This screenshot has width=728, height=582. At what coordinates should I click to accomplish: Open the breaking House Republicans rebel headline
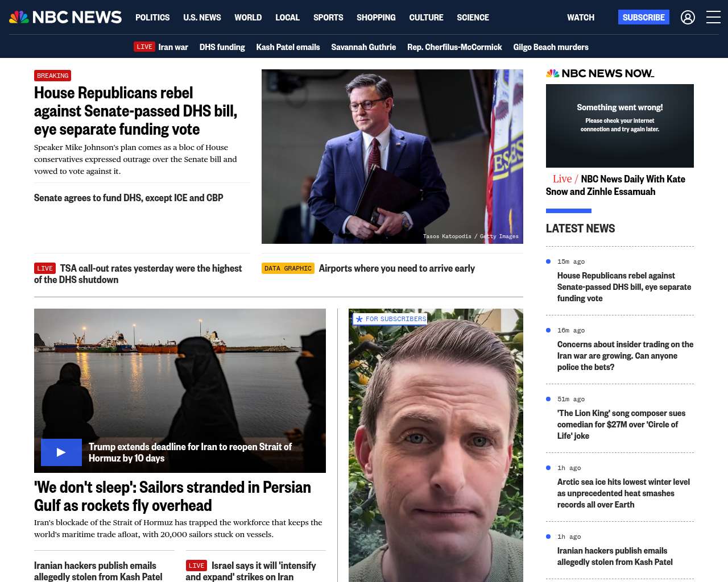(135, 111)
